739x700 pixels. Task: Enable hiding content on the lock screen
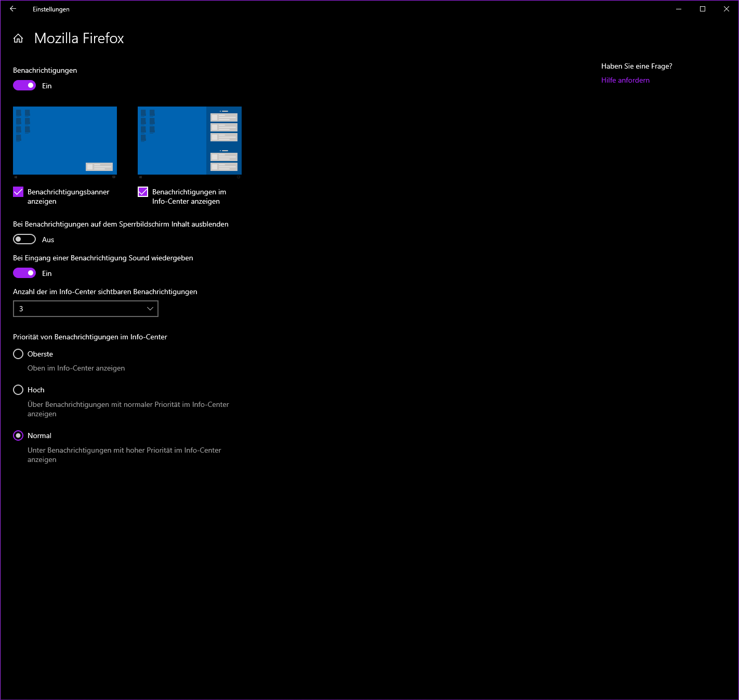coord(24,239)
